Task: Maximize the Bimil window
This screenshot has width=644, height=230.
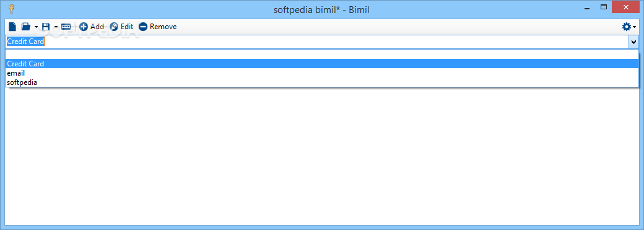Action: point(604,7)
